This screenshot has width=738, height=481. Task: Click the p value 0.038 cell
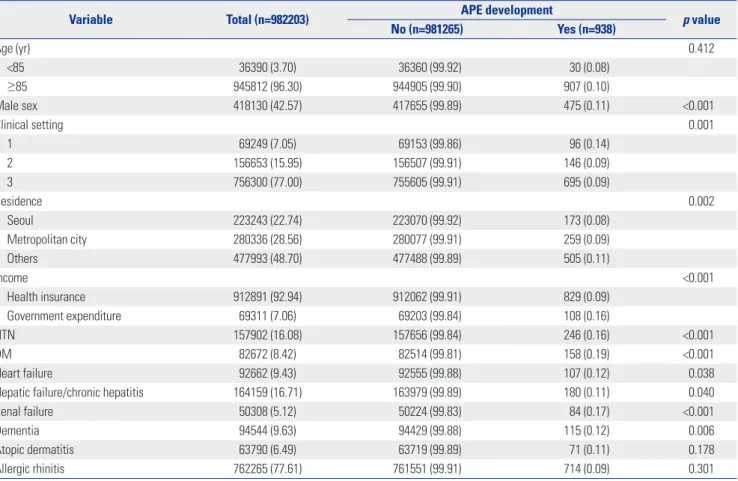tap(701, 373)
